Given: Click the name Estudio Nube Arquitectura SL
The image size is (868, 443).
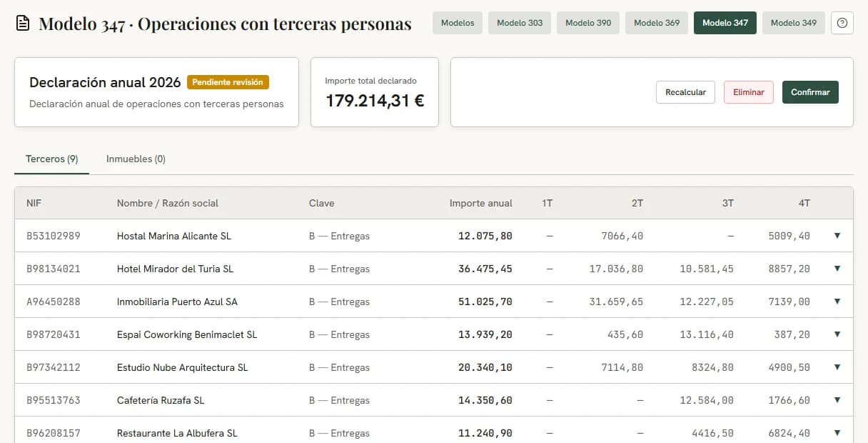Looking at the screenshot, I should (183, 367).
